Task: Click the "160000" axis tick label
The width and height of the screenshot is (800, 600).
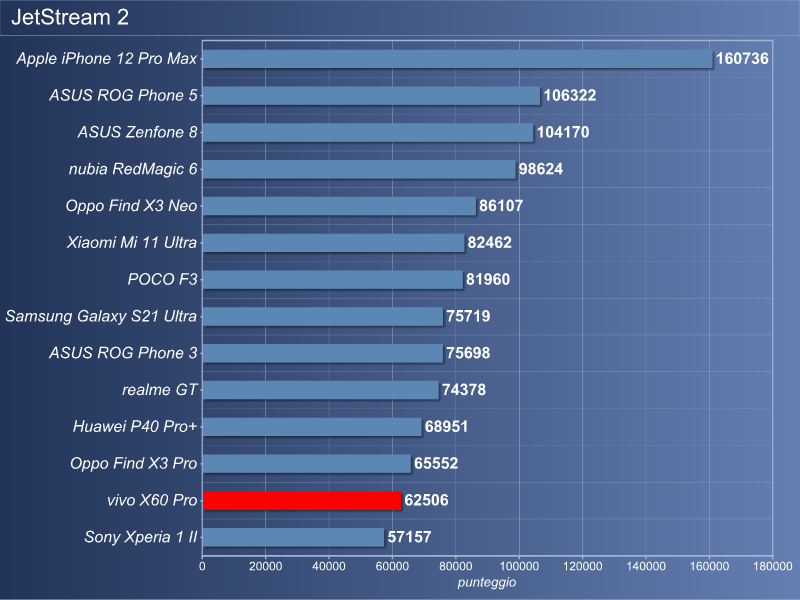Action: [709, 566]
